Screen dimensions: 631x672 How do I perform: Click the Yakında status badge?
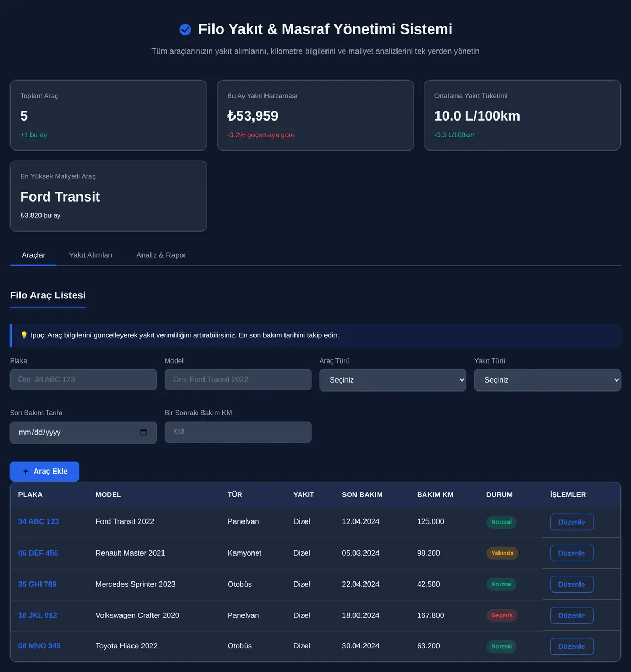(502, 553)
